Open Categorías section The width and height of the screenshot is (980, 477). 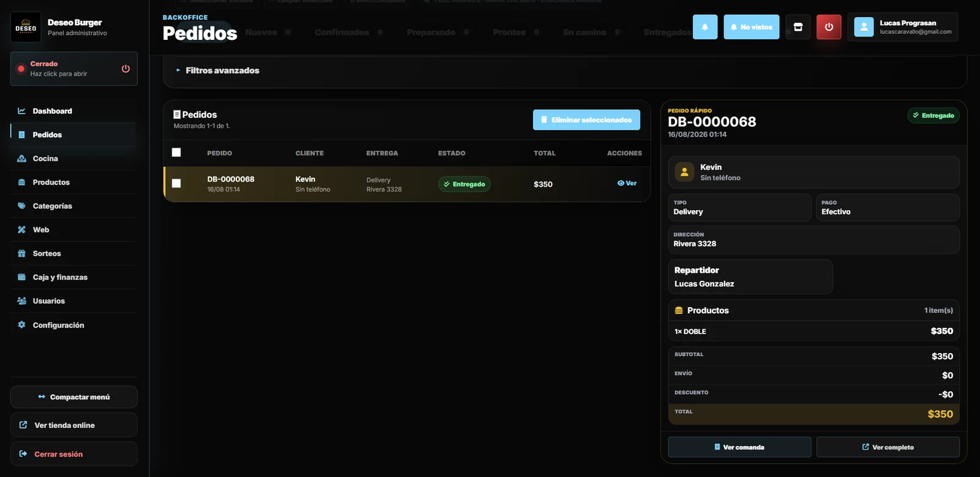(73, 206)
